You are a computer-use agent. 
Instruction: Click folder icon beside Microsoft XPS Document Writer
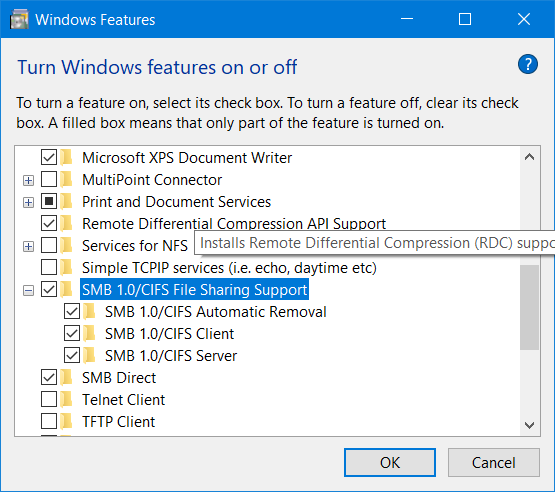[67, 158]
